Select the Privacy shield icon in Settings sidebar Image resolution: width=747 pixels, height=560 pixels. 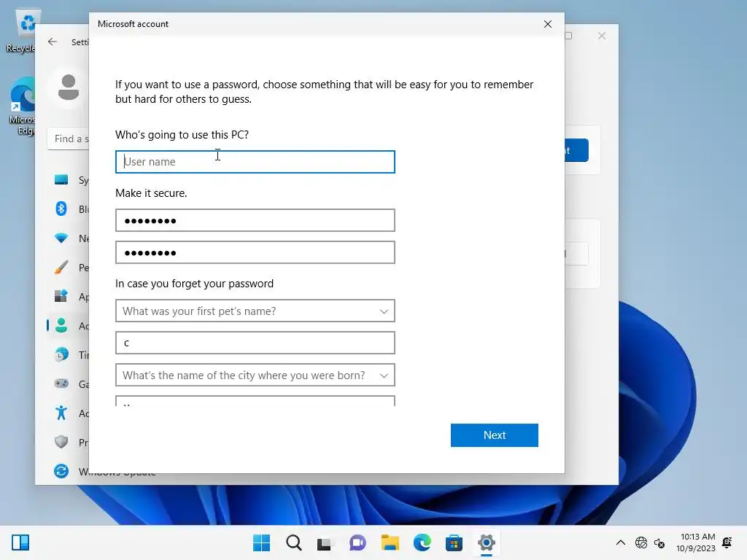point(61,442)
